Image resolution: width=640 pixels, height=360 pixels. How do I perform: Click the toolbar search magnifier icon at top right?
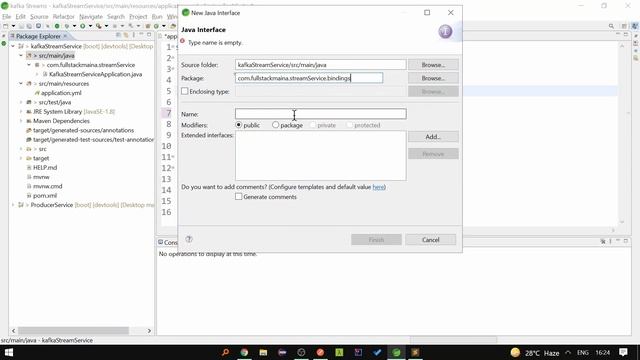611,26
